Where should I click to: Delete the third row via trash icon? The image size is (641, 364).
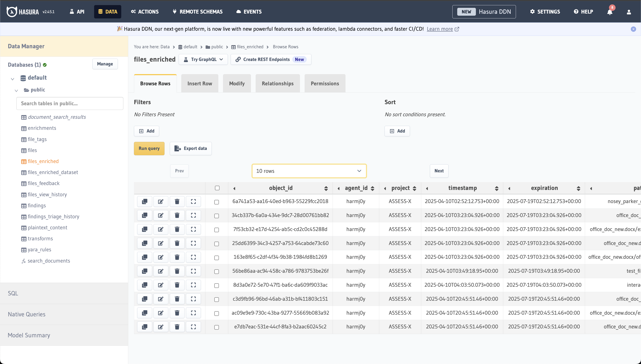pyautogui.click(x=177, y=229)
